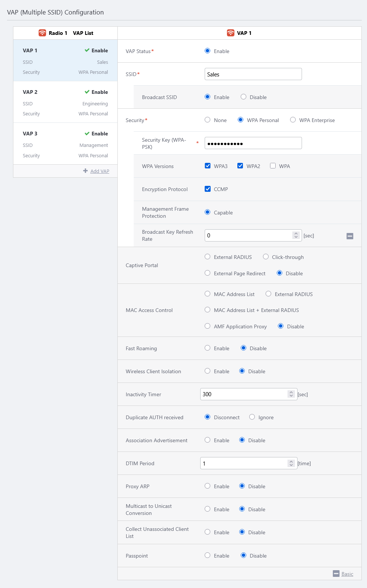Click the plus icon beside Add VAP
Image resolution: width=367 pixels, height=588 pixels.
click(85, 171)
